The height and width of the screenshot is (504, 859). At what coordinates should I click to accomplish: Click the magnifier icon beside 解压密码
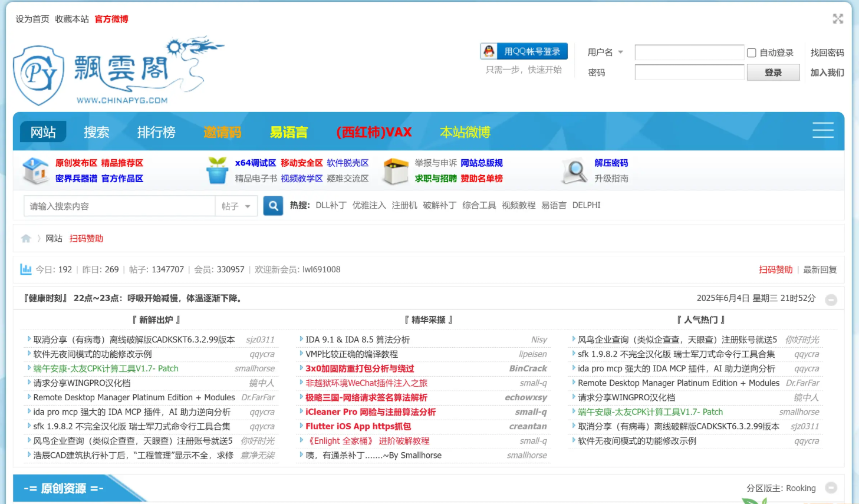572,171
